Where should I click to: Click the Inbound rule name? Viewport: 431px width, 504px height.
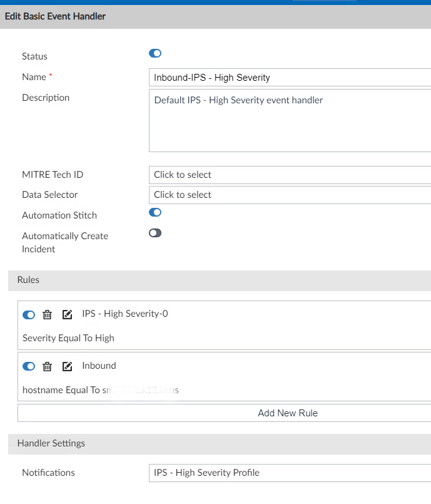pyautogui.click(x=99, y=366)
